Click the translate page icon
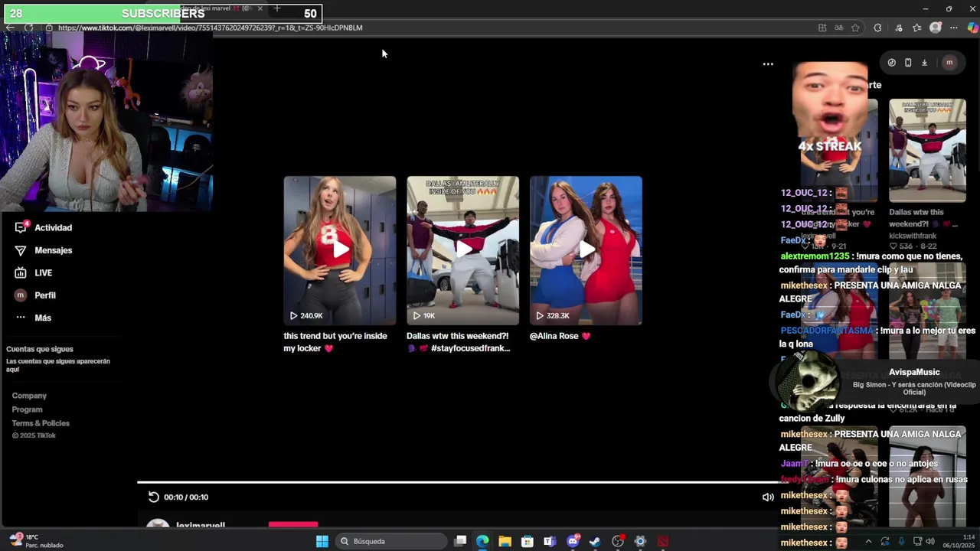 coord(839,28)
